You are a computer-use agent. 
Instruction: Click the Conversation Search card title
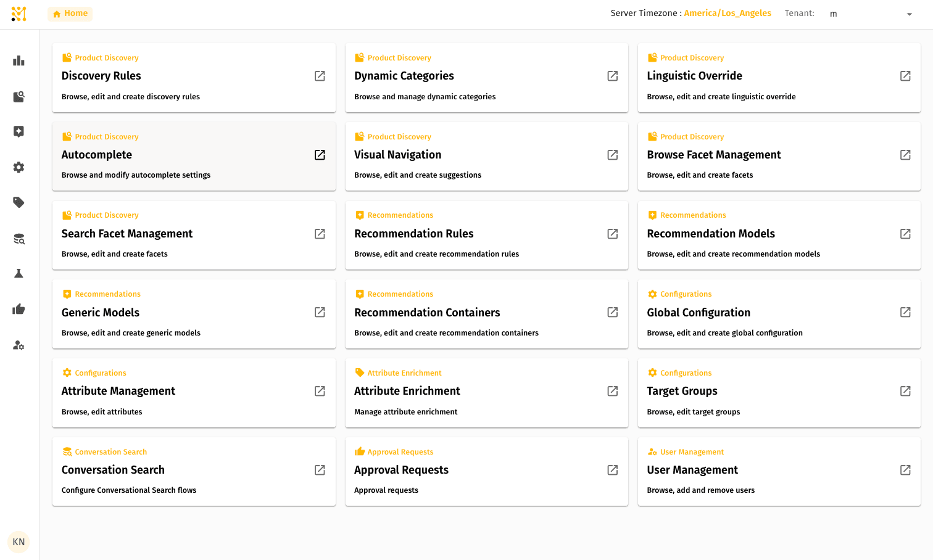click(x=113, y=470)
